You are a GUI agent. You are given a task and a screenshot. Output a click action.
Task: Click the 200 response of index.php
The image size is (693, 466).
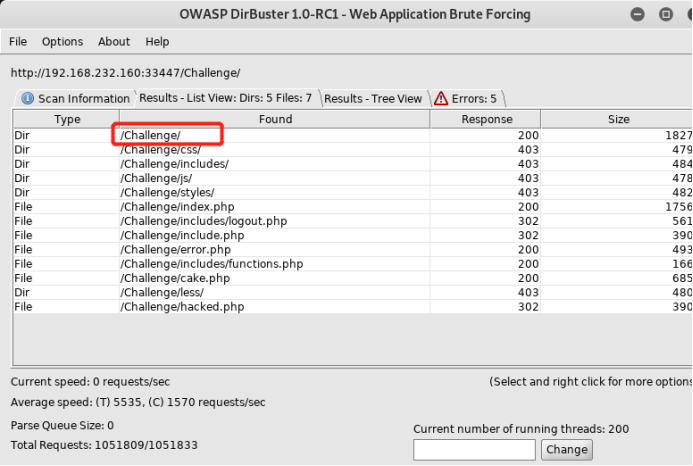tap(528, 206)
